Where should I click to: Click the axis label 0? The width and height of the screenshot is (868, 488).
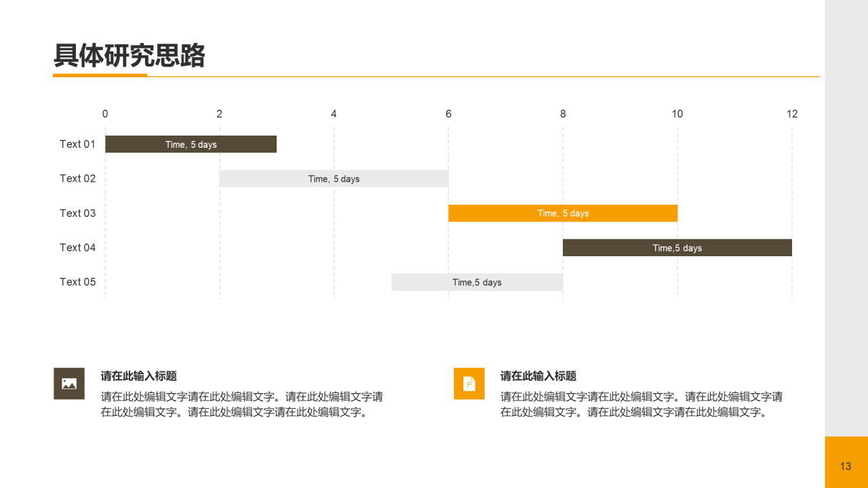pyautogui.click(x=105, y=114)
